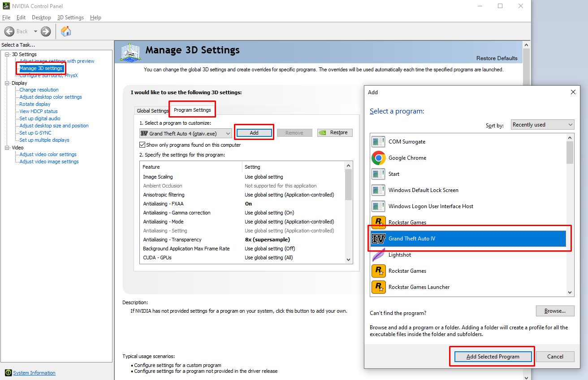This screenshot has width=588, height=380.
Task: Select the Grand Theft Auto IV list icon
Action: pyautogui.click(x=378, y=239)
